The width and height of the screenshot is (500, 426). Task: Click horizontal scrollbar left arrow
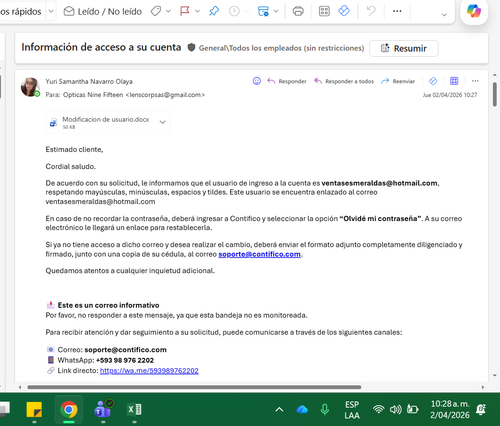point(20,387)
